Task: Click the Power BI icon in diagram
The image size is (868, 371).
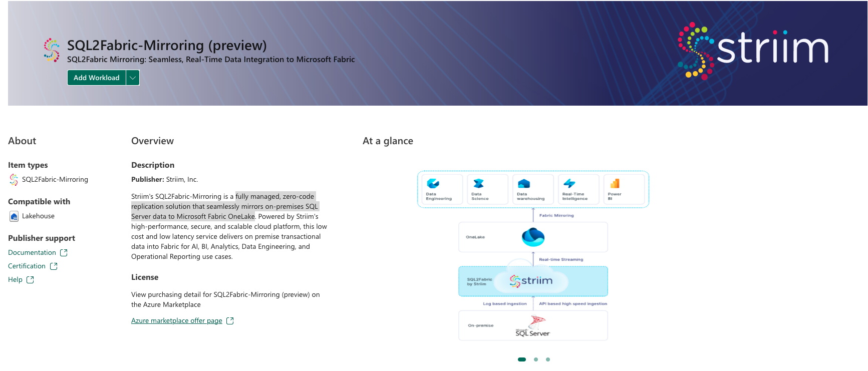Action: 615,184
